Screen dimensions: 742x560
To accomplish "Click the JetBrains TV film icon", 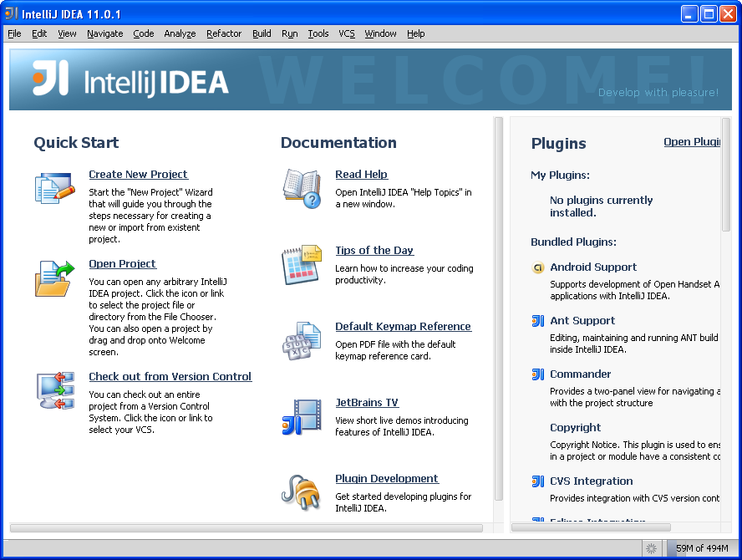I will (x=302, y=417).
